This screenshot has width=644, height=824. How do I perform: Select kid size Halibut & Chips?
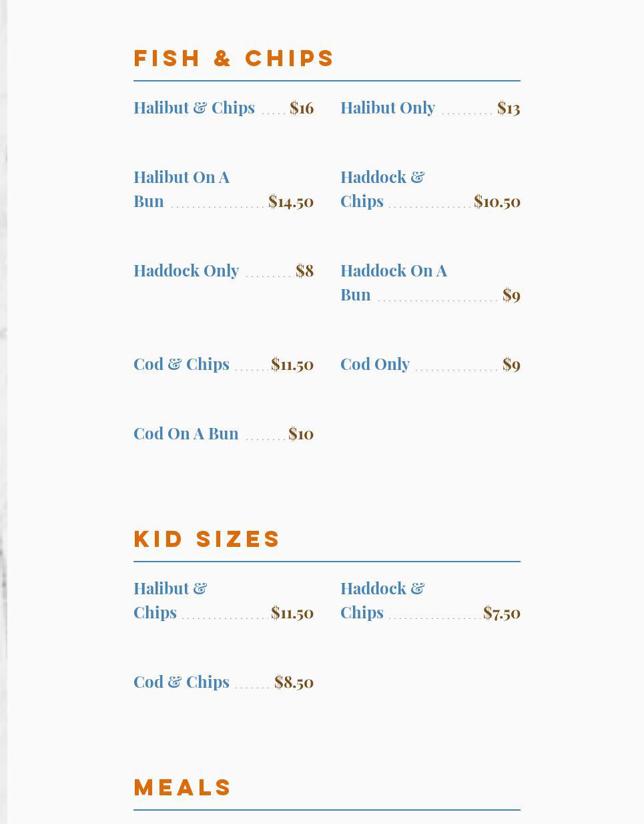coord(170,600)
